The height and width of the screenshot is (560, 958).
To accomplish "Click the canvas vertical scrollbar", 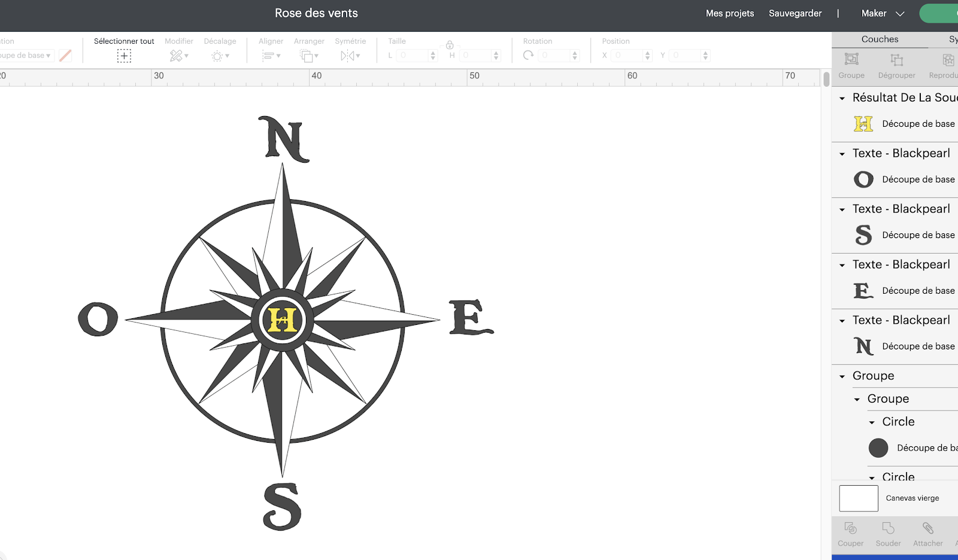I will pos(826,79).
